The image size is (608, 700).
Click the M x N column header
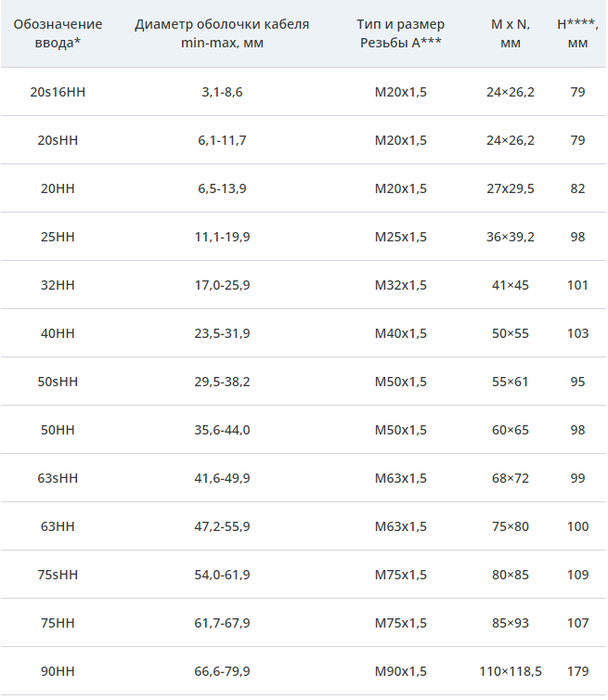click(511, 33)
